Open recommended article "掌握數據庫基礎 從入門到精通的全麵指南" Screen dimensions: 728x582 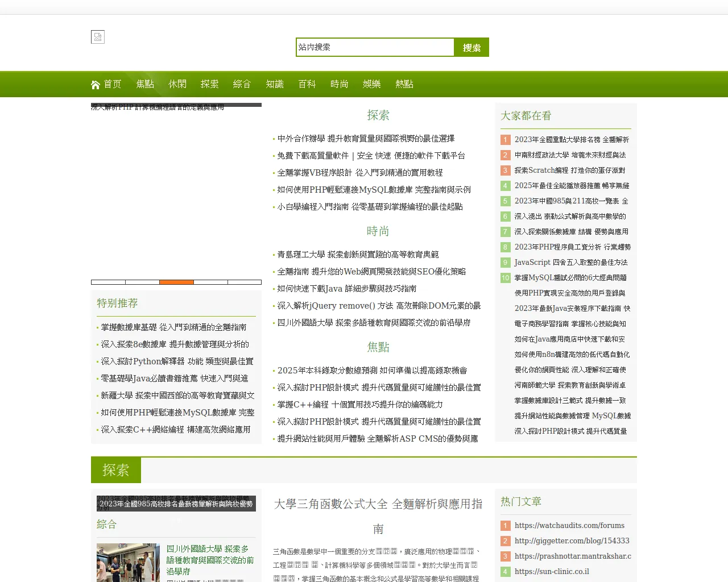(x=174, y=327)
